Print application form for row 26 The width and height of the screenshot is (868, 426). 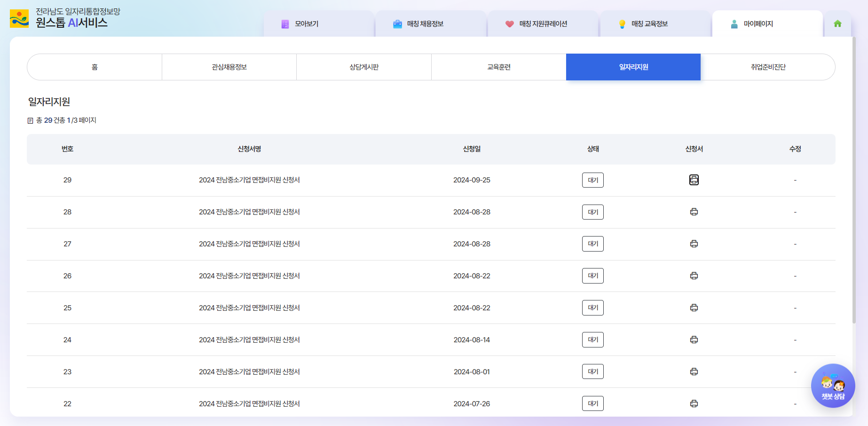(x=694, y=276)
